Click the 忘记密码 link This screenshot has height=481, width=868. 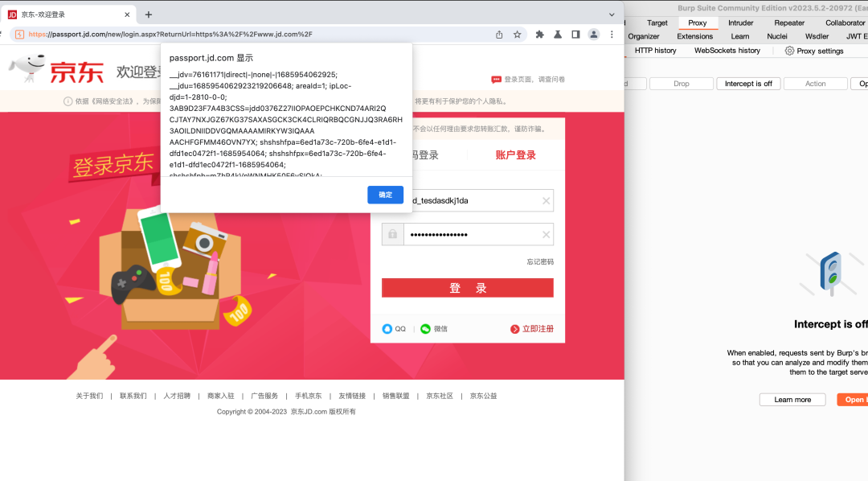[x=540, y=261]
